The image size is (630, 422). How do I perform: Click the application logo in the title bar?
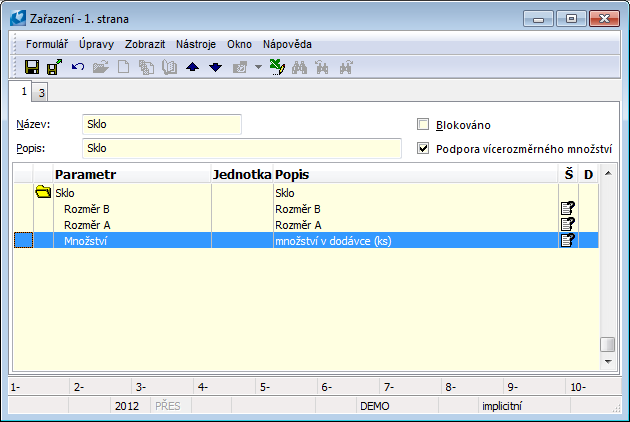pos(18,18)
